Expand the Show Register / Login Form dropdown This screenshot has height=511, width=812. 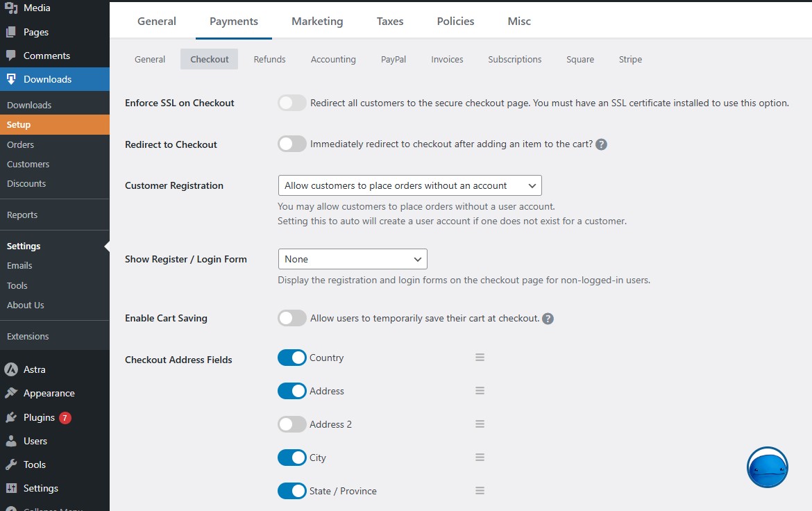click(x=352, y=259)
